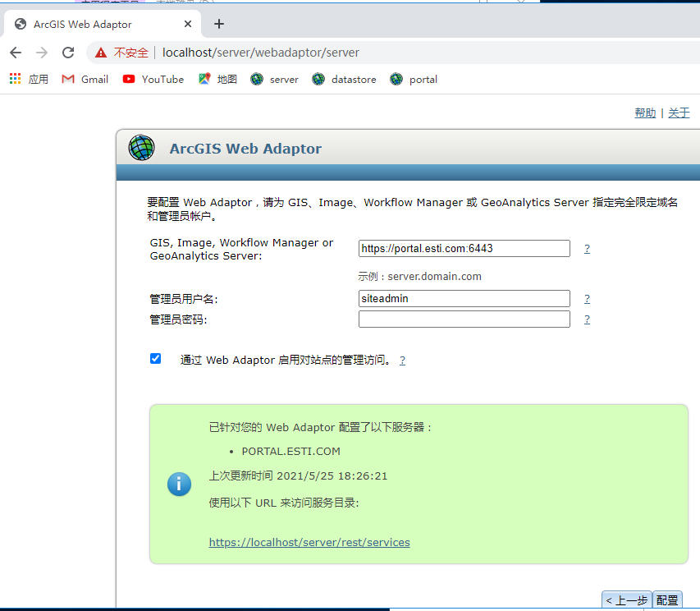The image size is (700, 611).
Task: Click the browser back arrow
Action: pyautogui.click(x=16, y=53)
